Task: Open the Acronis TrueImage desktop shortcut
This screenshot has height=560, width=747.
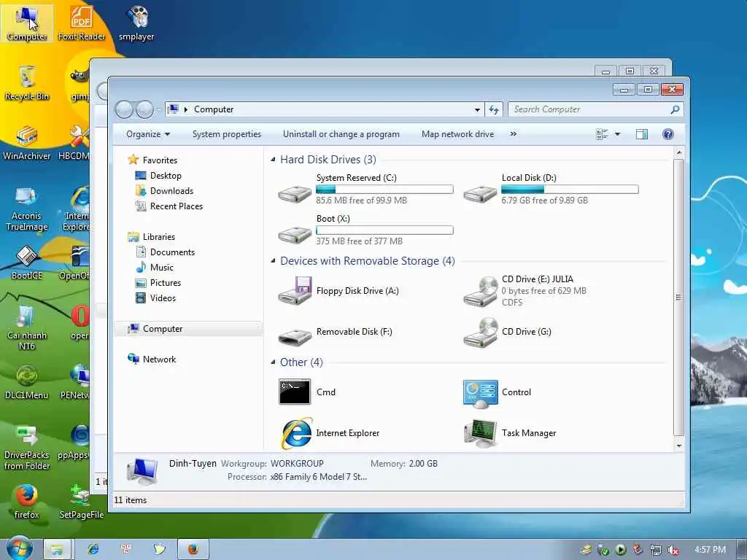Action: pos(27,208)
